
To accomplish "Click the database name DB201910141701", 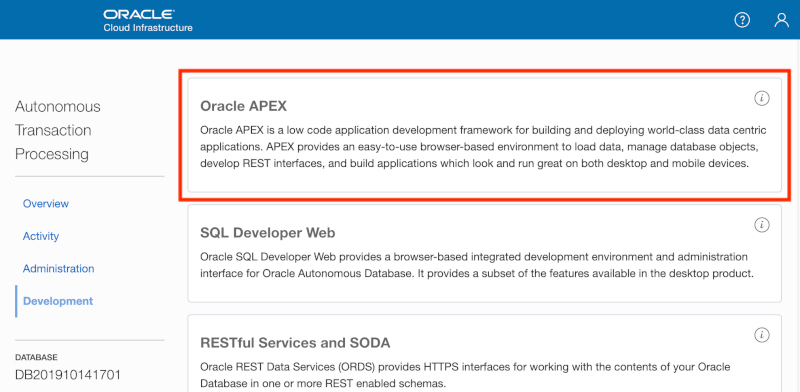I will tap(68, 375).
